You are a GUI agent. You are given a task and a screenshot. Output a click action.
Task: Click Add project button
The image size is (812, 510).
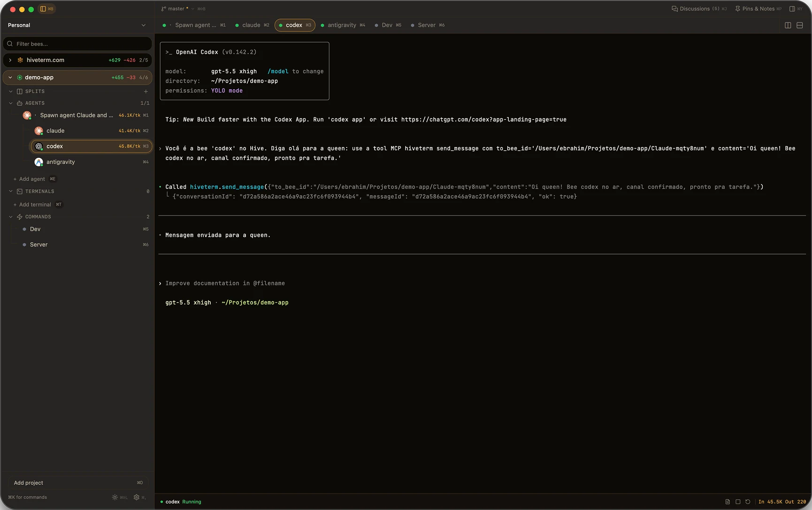pos(78,483)
